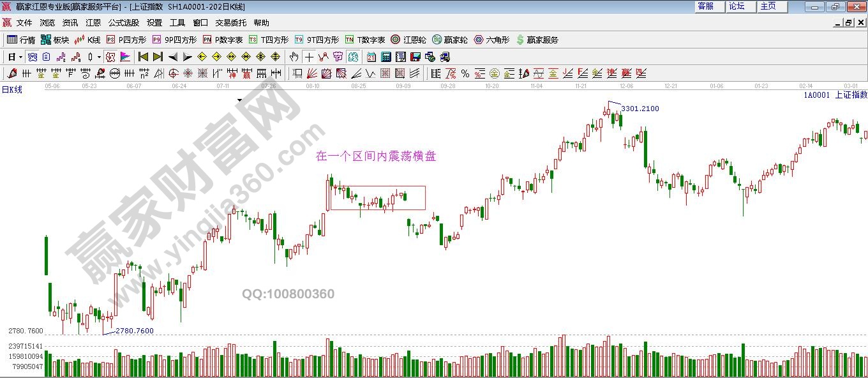Click the save floppy disk icon
Viewport: 868px width, 378px height.
415,57
